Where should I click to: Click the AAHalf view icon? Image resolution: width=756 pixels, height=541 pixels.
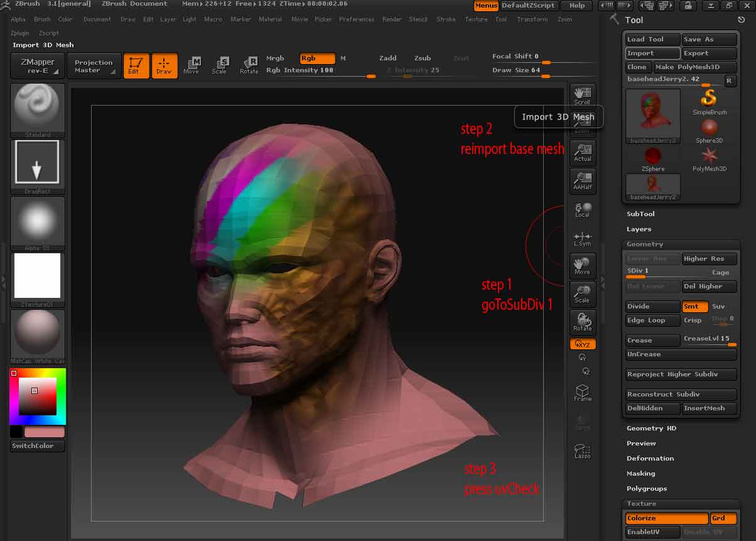pyautogui.click(x=583, y=180)
